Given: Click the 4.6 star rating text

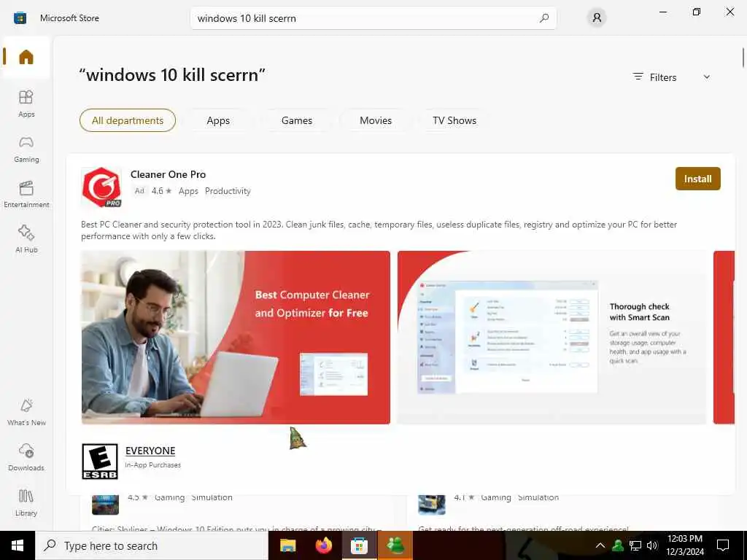Looking at the screenshot, I should click(x=161, y=191).
